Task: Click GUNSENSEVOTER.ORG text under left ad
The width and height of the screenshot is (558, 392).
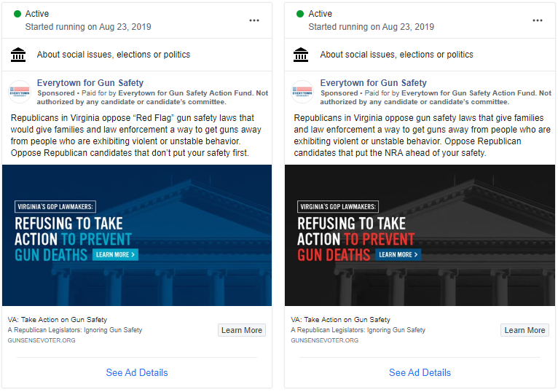Action: (42, 340)
